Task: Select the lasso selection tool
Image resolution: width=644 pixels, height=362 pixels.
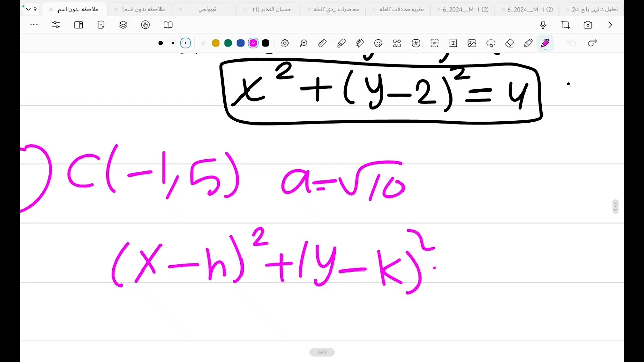Action: tap(491, 43)
